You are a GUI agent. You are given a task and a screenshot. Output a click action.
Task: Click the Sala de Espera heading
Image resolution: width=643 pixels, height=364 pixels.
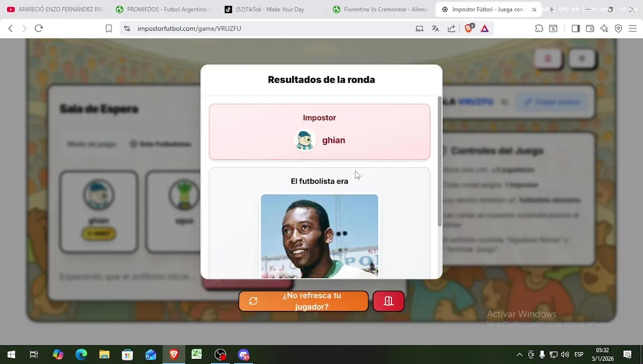99,109
